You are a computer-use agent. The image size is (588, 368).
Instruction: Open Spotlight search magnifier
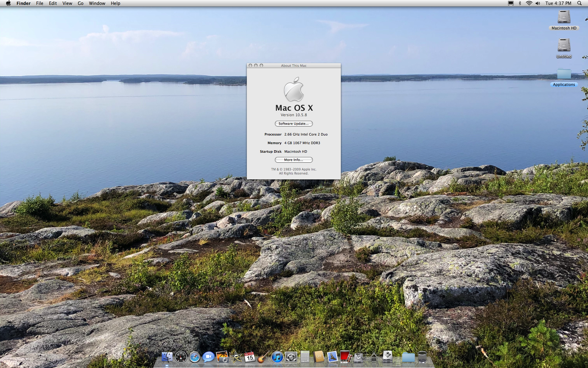pyautogui.click(x=579, y=3)
